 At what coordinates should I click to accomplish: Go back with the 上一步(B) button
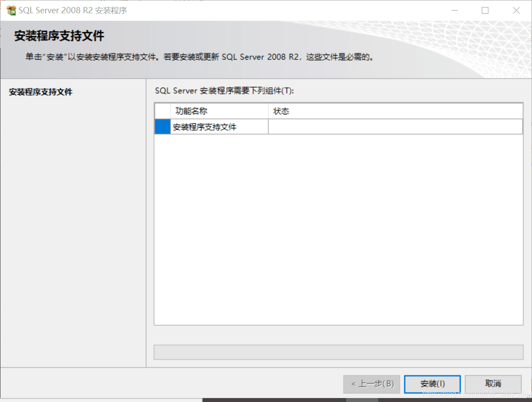(x=372, y=384)
